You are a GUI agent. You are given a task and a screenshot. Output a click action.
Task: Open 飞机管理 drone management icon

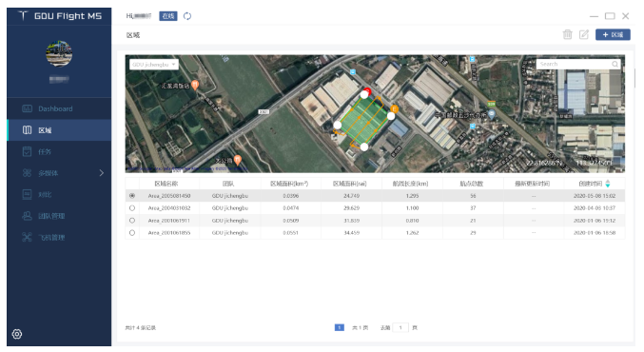coord(27,237)
